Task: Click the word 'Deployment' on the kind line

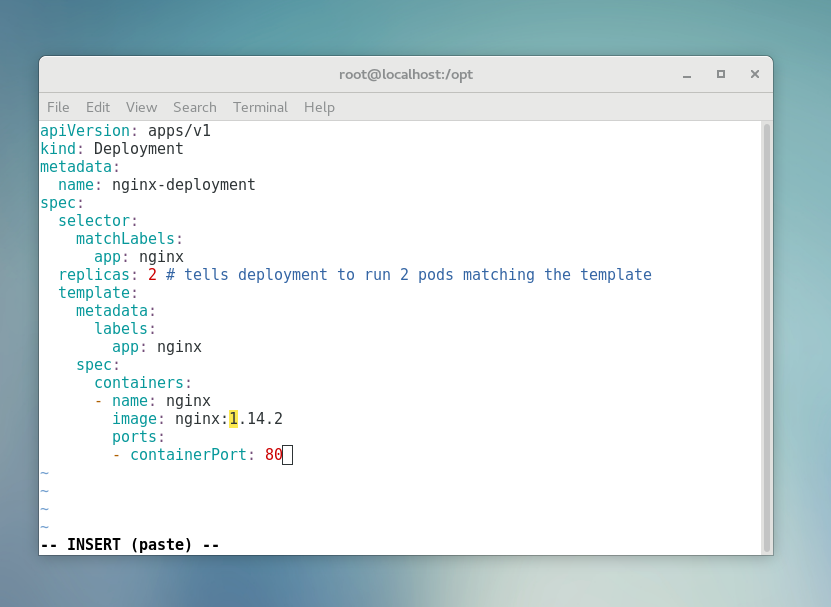Action: tap(138, 149)
